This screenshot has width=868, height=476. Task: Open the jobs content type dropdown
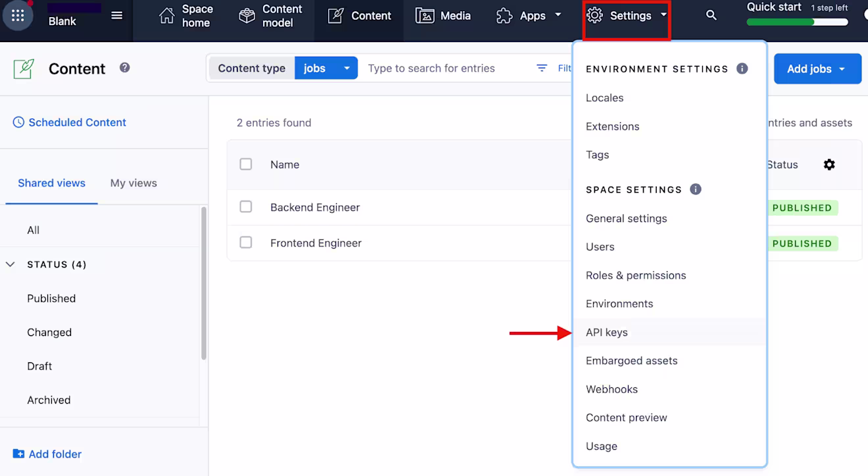(x=326, y=68)
